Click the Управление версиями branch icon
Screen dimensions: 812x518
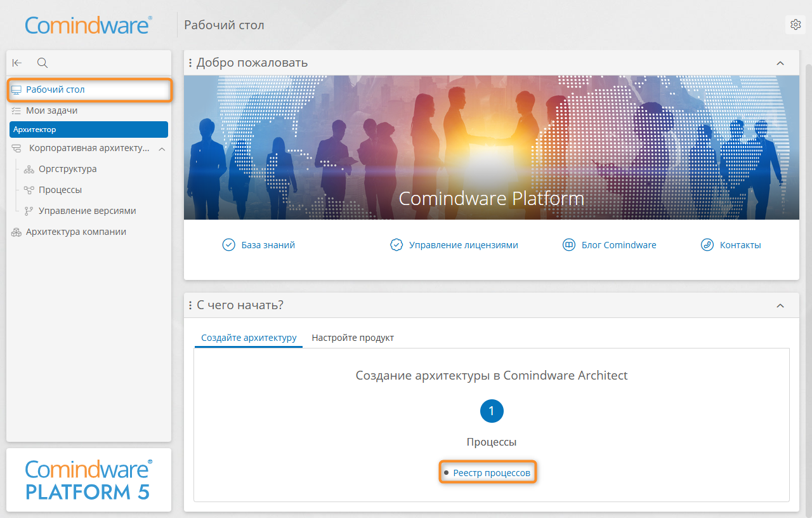pos(29,211)
